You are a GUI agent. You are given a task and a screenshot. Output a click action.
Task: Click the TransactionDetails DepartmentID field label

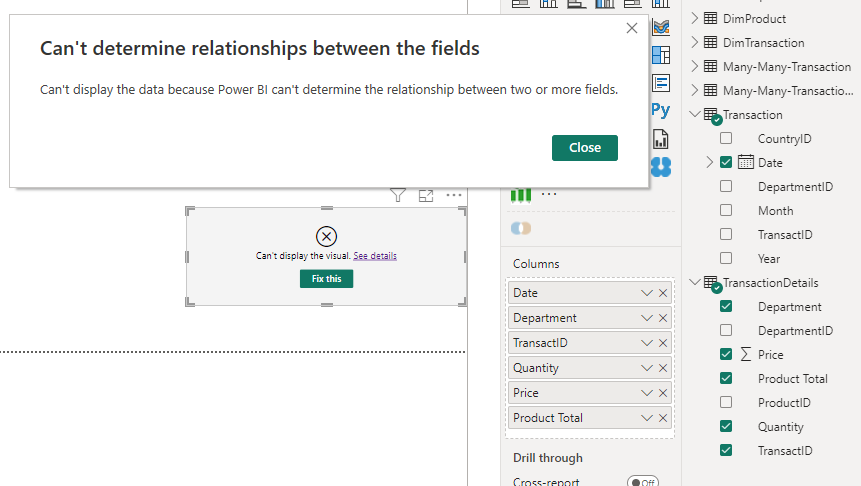pos(795,331)
